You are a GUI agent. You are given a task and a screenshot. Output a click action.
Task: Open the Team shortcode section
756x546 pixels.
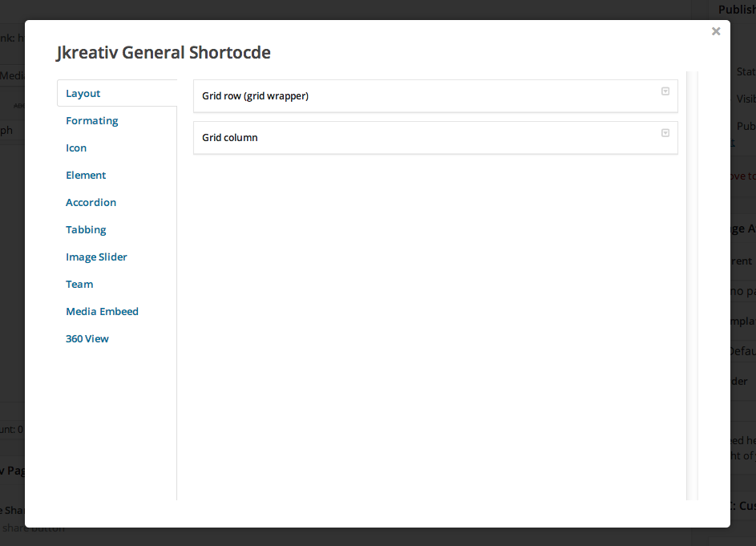79,284
